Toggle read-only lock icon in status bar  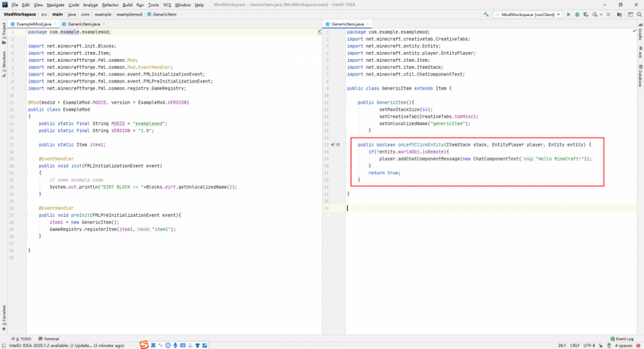pos(600,346)
